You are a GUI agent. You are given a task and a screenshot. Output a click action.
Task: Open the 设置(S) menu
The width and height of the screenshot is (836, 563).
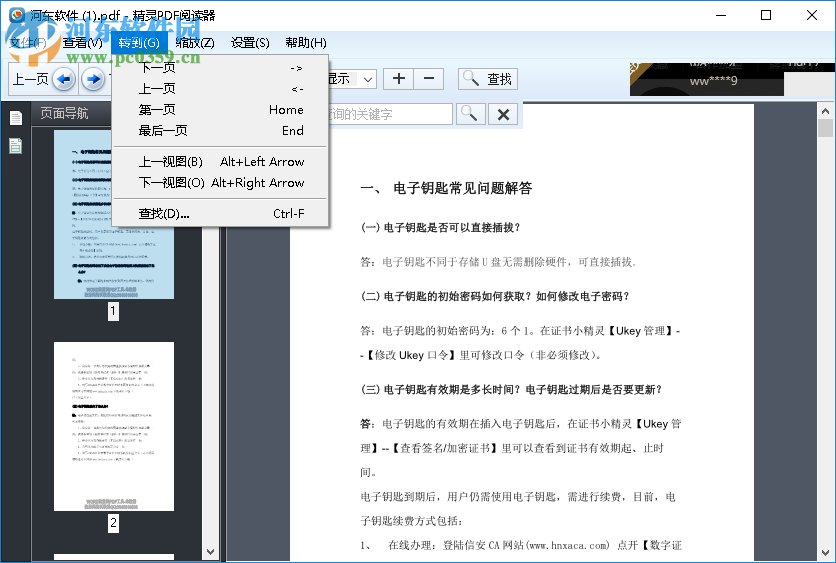point(250,43)
